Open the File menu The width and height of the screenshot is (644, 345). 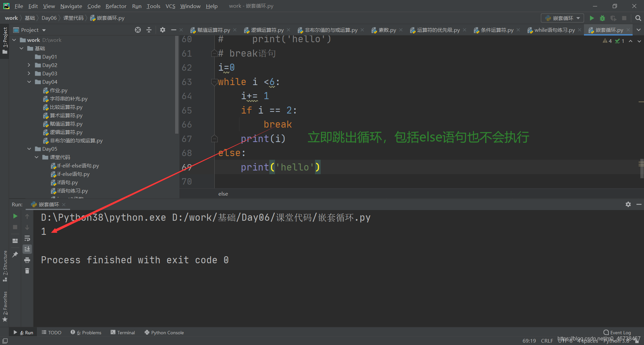point(19,6)
